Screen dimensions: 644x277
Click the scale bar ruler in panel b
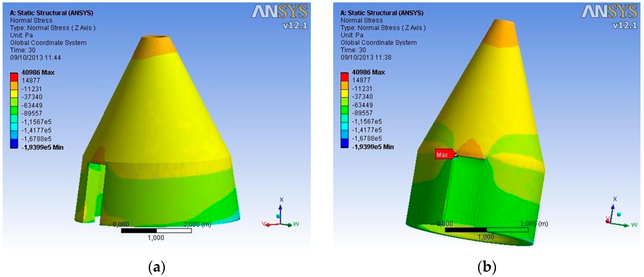487,230
